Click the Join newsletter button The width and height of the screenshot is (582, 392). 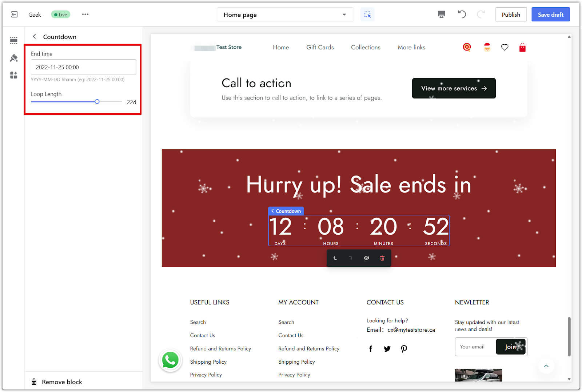511,347
